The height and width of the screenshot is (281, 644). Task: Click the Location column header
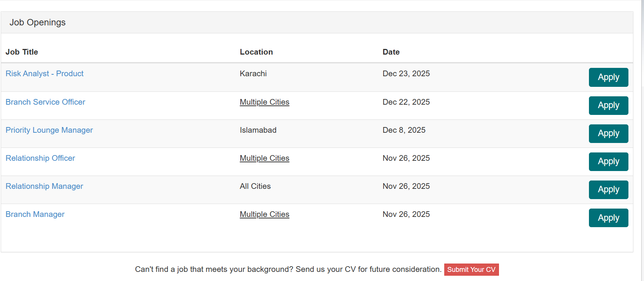[x=256, y=52]
